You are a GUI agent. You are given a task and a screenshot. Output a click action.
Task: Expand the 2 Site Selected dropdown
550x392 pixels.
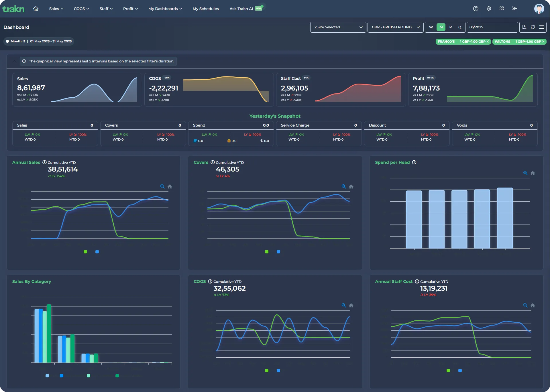[338, 27]
